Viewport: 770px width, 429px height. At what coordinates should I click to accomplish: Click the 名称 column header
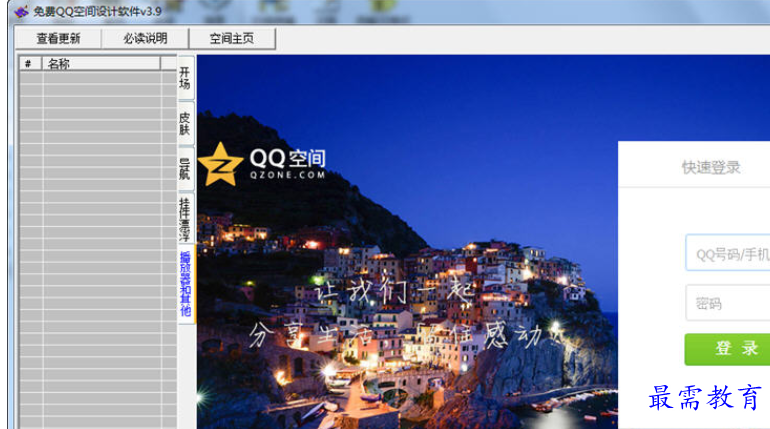coord(101,64)
